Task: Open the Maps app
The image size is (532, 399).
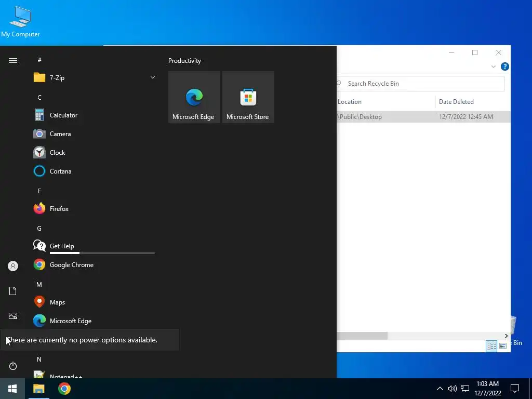Action: tap(94, 302)
